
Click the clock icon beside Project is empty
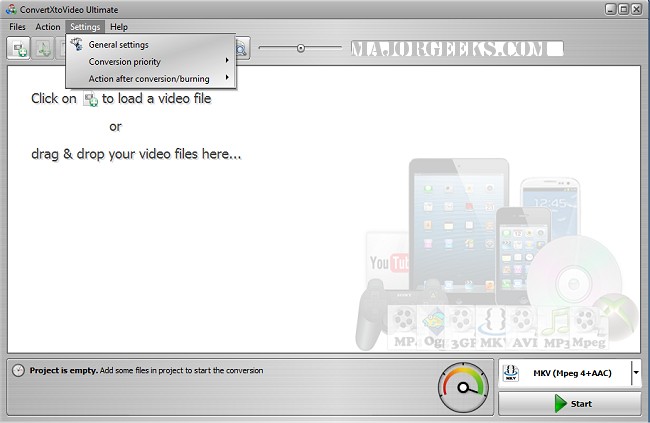(18, 370)
